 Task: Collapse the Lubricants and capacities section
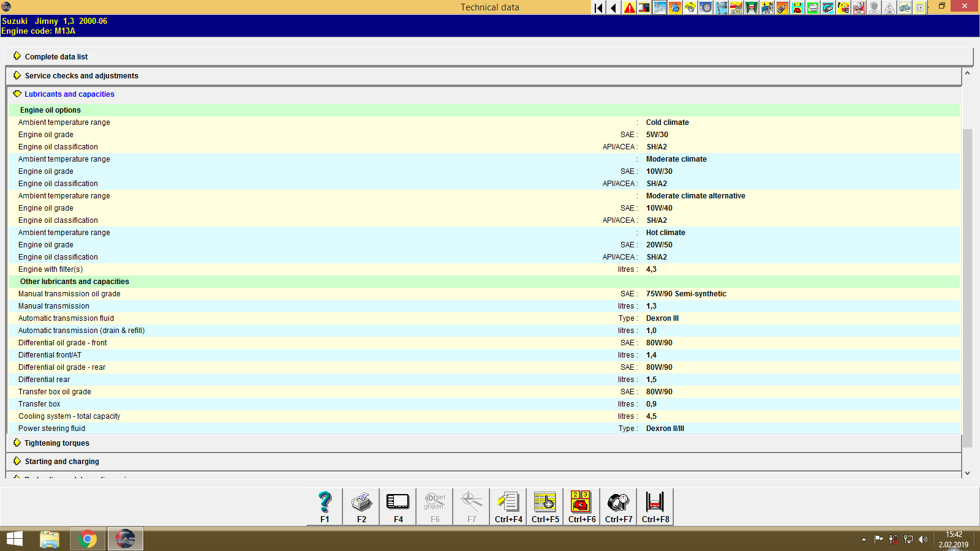point(69,94)
